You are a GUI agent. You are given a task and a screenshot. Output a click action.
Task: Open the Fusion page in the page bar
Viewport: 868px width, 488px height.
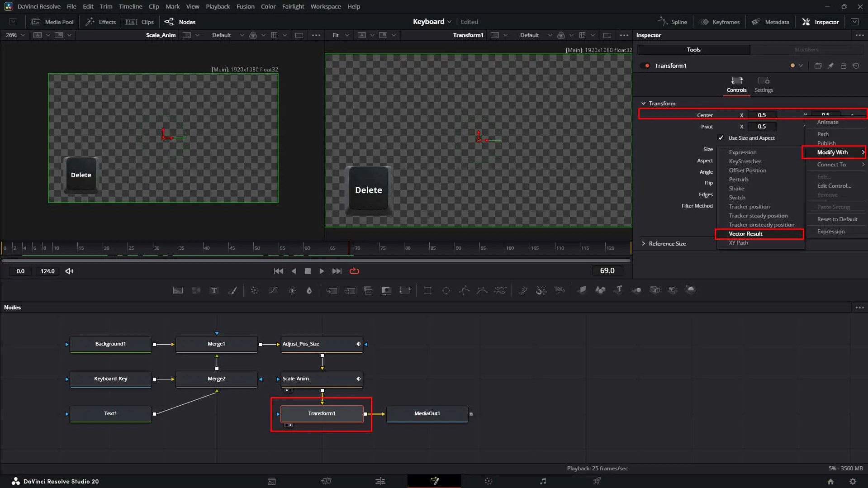pos(434,481)
